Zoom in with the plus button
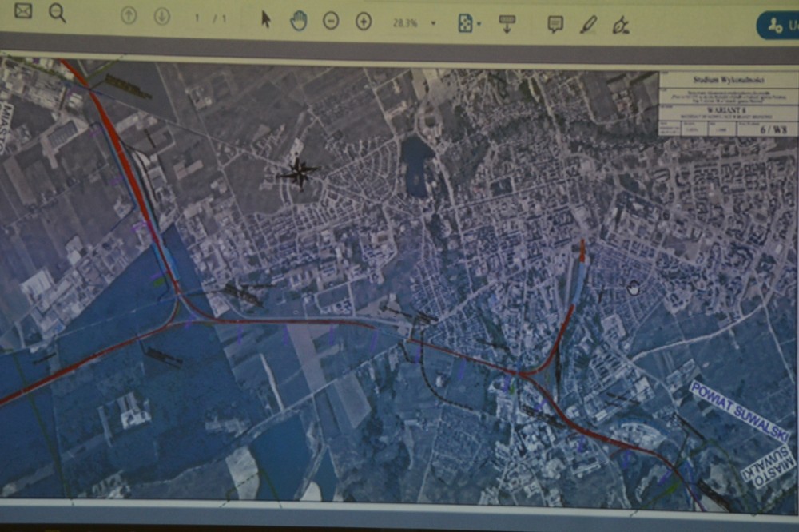The width and height of the screenshot is (799, 532). pyautogui.click(x=364, y=22)
